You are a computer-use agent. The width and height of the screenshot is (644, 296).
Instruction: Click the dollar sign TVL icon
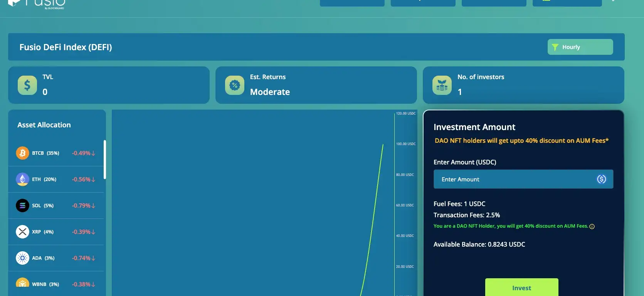pyautogui.click(x=27, y=85)
